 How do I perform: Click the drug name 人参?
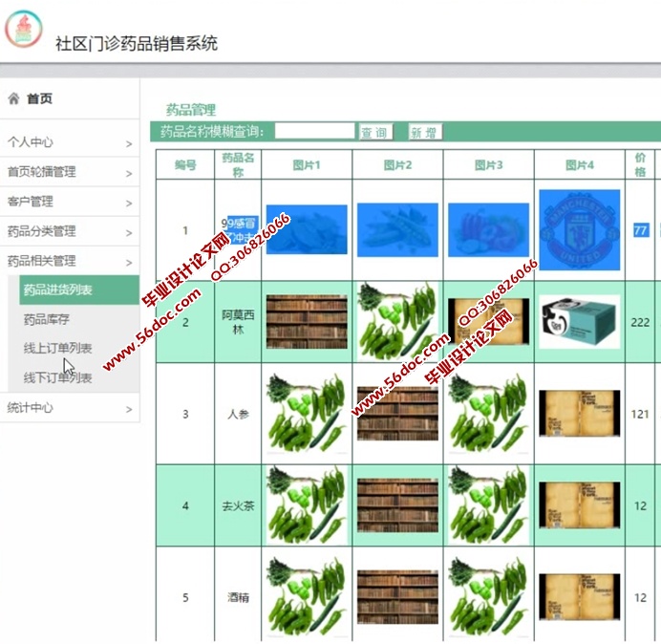[238, 414]
